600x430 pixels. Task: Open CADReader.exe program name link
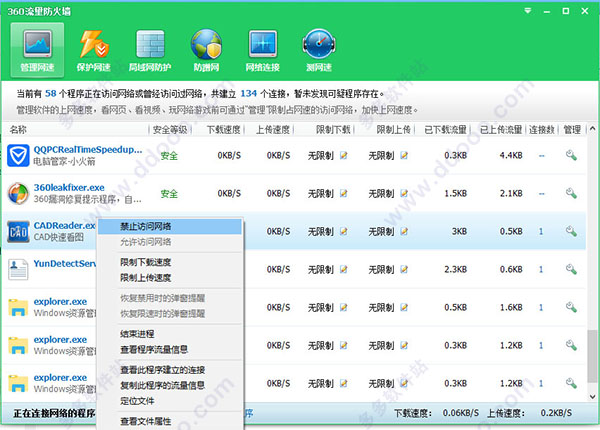click(x=64, y=225)
